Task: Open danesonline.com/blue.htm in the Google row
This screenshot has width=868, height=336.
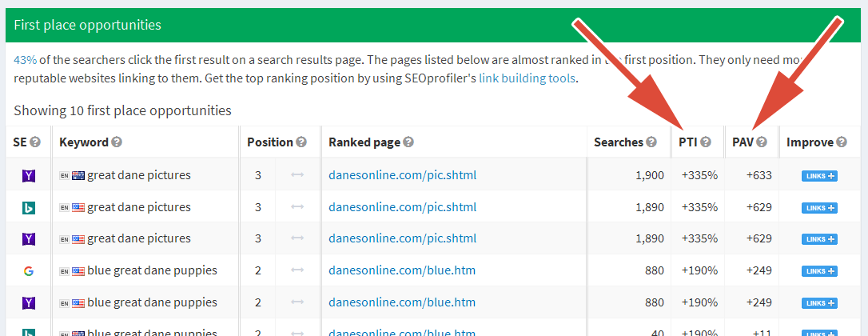Action: tap(402, 270)
